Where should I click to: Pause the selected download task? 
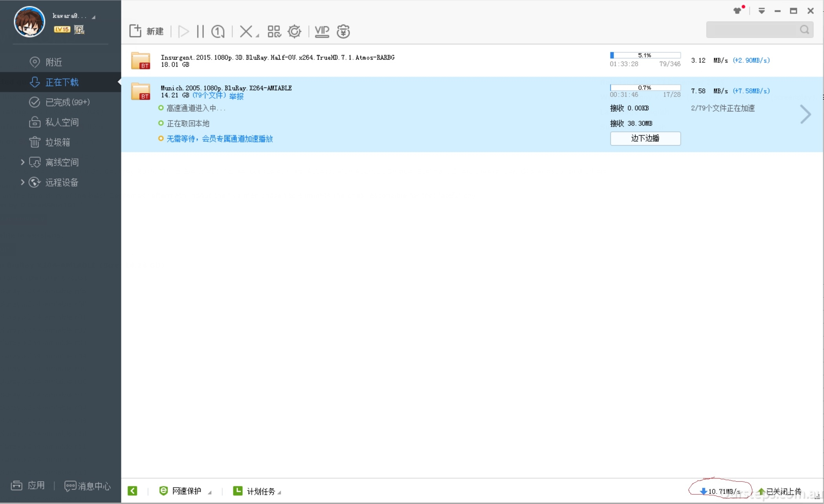pos(200,31)
